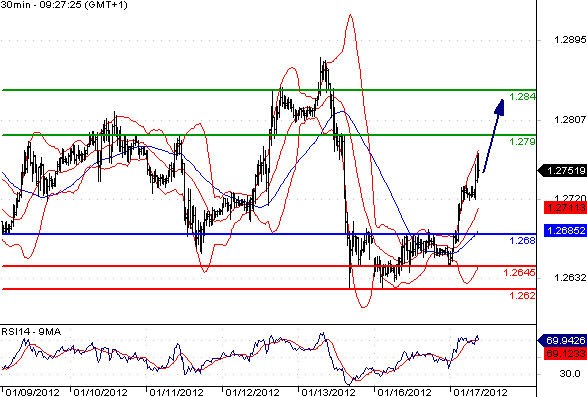587x397 pixels.
Task: Click the RSI14 - 9MA indicator title
Action: (31, 331)
